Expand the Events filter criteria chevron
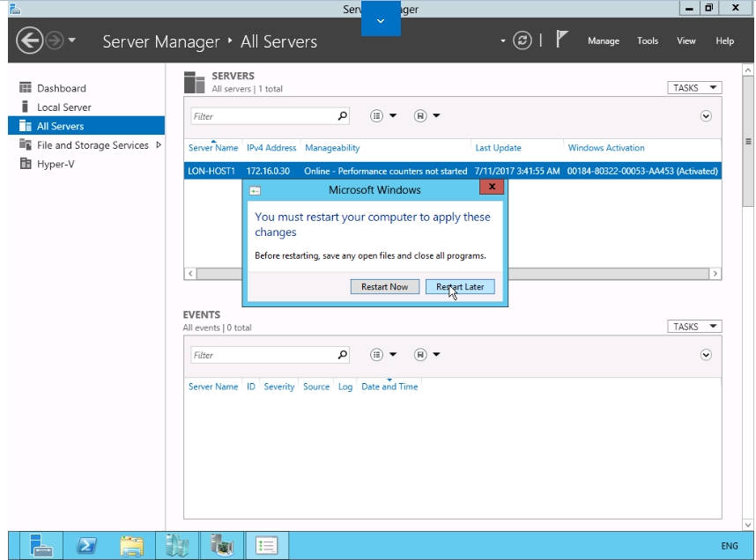This screenshot has width=756, height=560. 706,355
